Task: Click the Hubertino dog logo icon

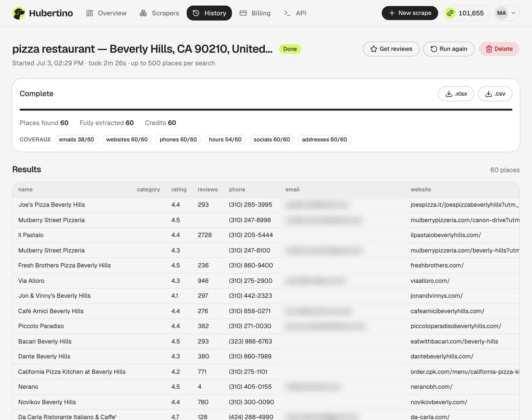Action: [x=19, y=13]
